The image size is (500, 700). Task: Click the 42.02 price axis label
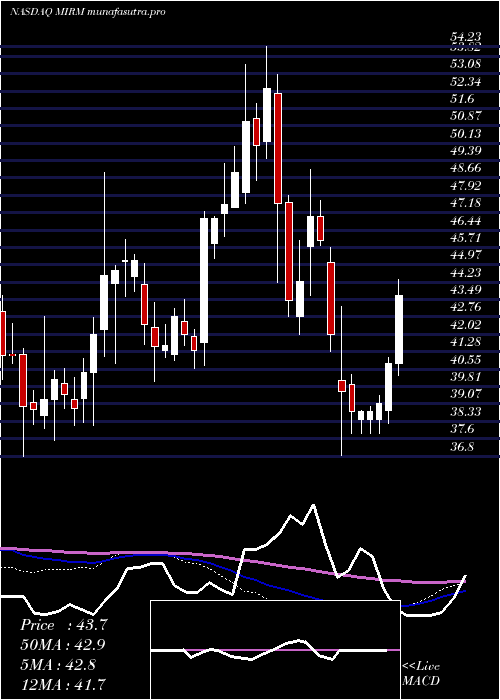(465, 325)
